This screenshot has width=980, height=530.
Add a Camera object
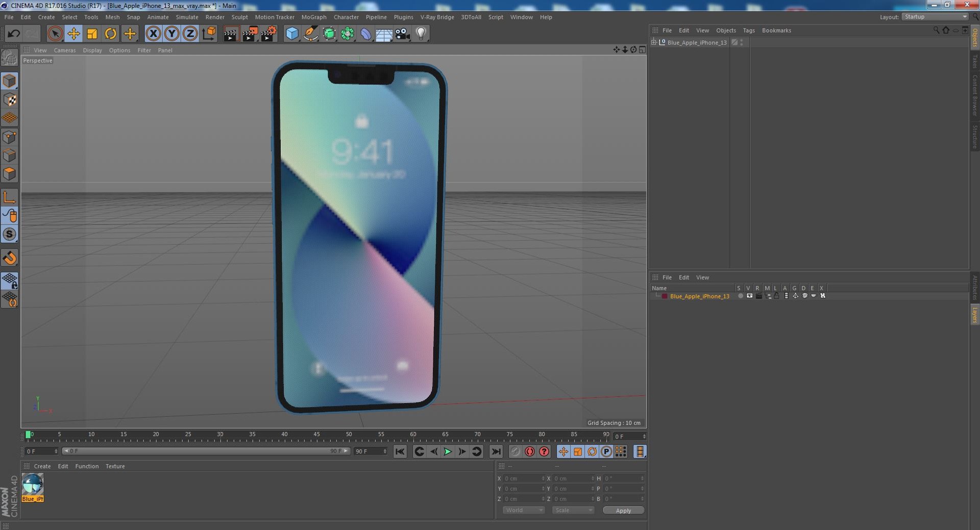pyautogui.click(x=403, y=34)
